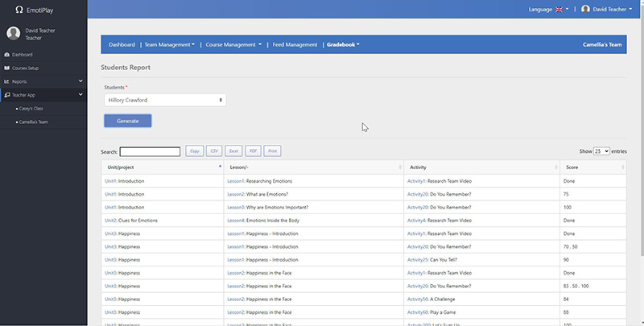Image resolution: width=644 pixels, height=326 pixels.
Task: Open Activity60 Play a Game link
Action: coord(418,312)
